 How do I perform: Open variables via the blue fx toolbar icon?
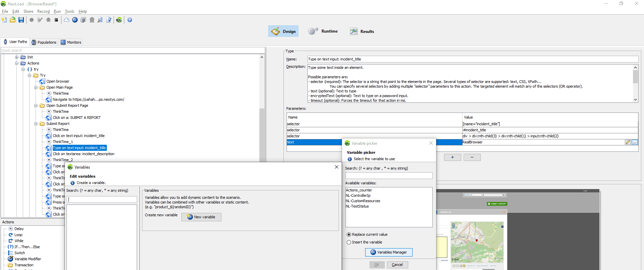(x=75, y=20)
